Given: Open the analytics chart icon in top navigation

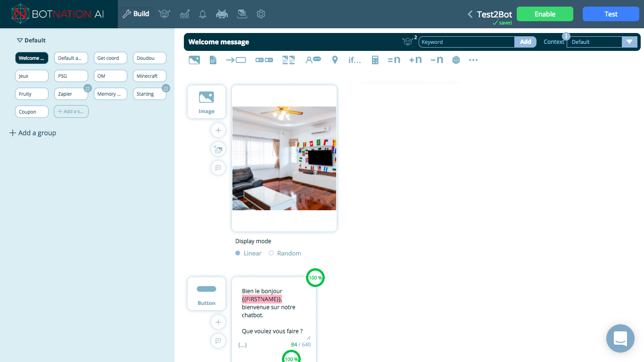Looking at the screenshot, I should coord(184,14).
